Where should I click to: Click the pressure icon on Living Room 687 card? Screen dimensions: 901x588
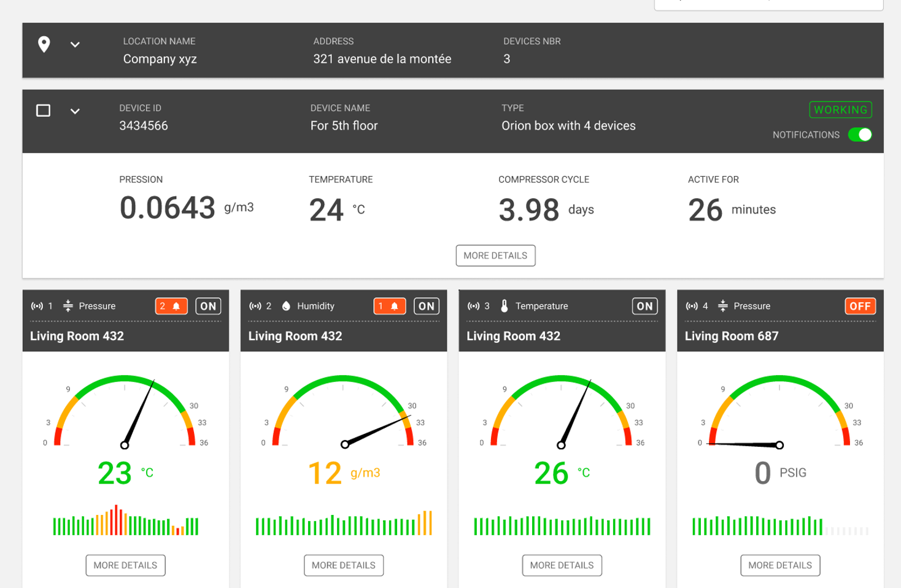tap(722, 306)
